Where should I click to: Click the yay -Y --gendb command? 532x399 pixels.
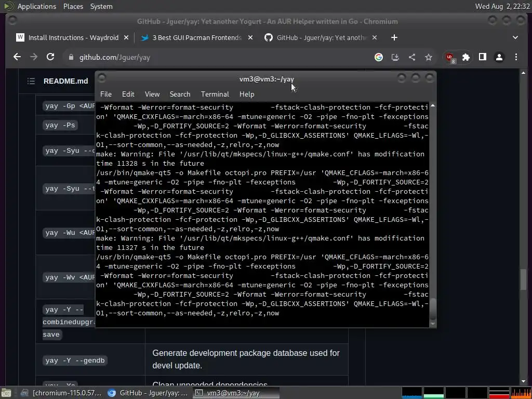click(x=75, y=361)
